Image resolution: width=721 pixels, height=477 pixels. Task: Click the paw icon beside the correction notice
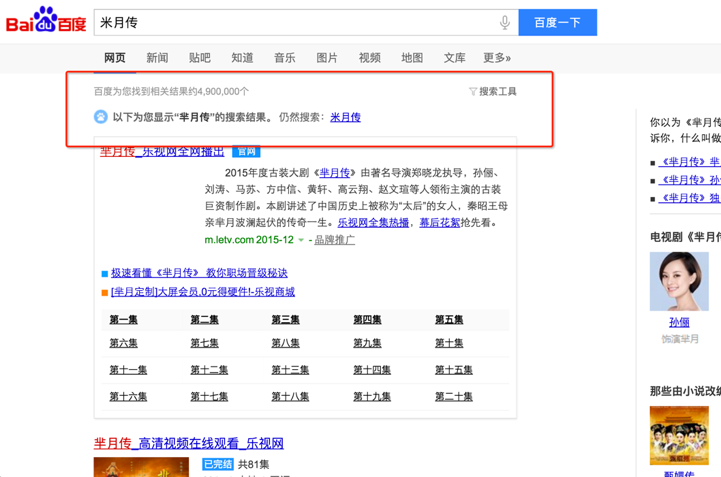[x=101, y=117]
